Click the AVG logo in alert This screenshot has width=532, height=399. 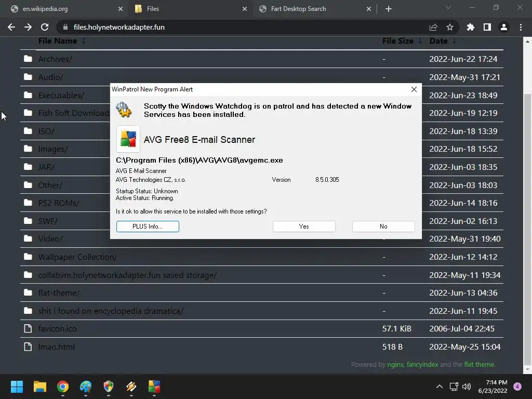(128, 139)
